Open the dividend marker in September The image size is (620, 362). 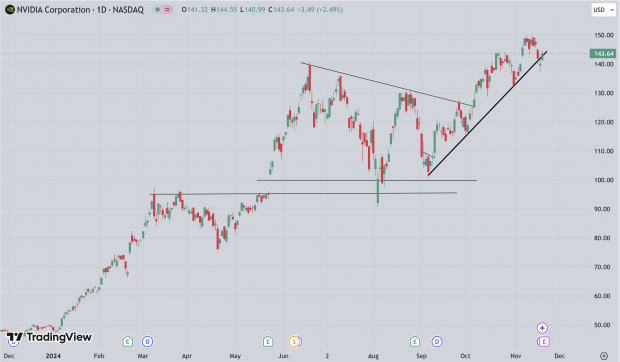pos(437,341)
